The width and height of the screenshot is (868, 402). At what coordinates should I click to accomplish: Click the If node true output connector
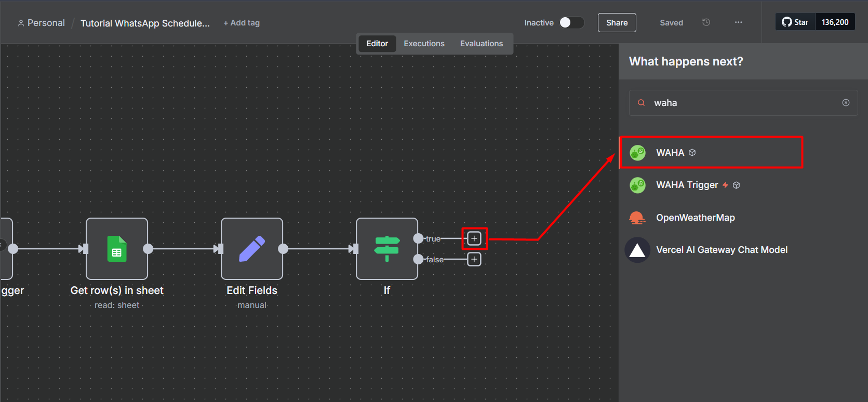point(418,238)
